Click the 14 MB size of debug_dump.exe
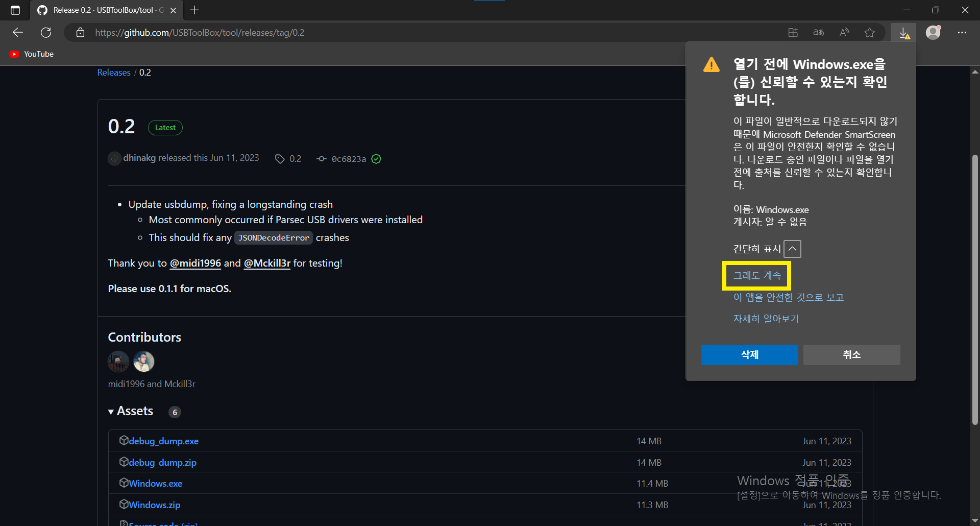 click(649, 441)
